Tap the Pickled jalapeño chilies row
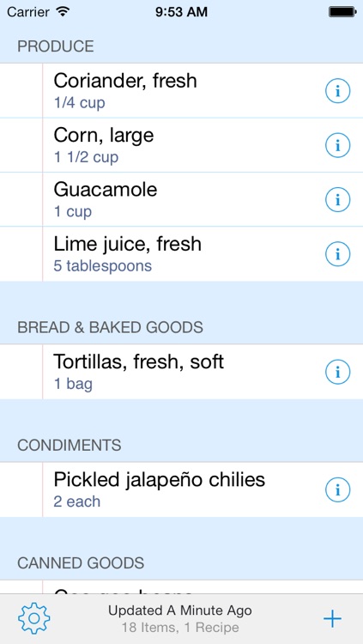 182,489
